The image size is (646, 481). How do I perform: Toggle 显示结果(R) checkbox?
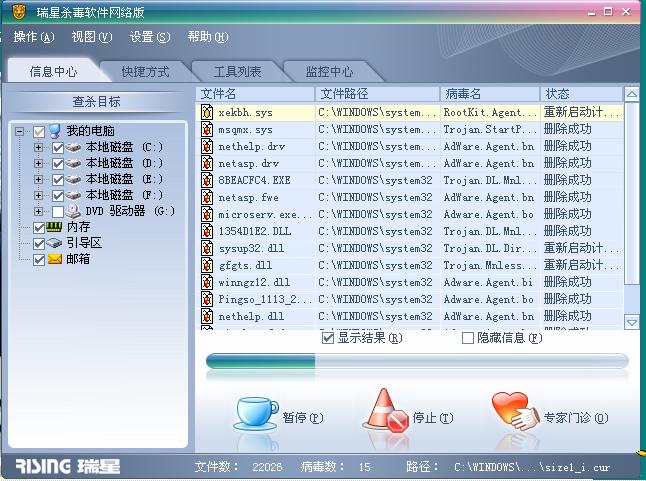tap(328, 339)
